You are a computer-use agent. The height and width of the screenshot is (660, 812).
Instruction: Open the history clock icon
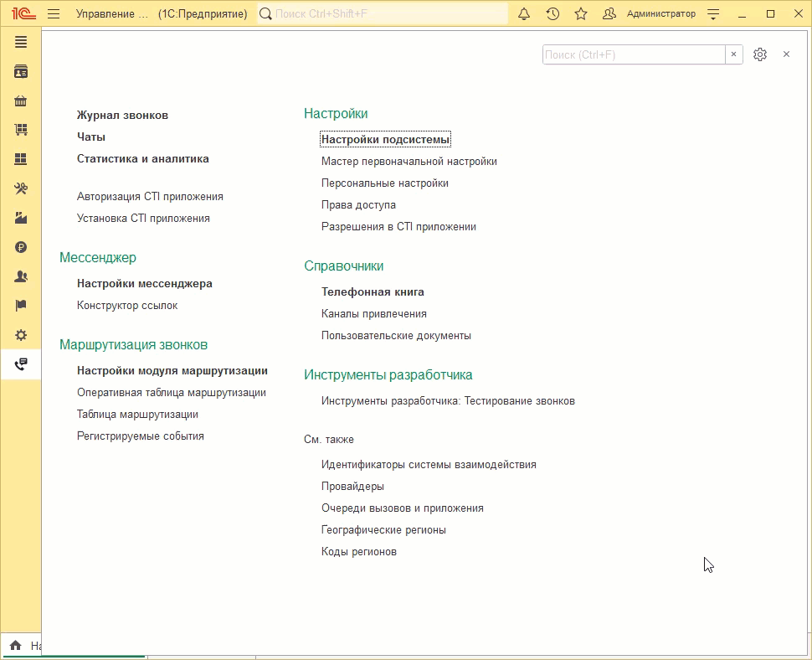pyautogui.click(x=552, y=14)
